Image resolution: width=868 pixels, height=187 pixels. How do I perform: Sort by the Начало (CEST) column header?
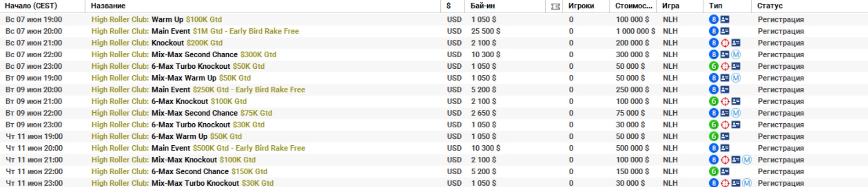pos(31,6)
